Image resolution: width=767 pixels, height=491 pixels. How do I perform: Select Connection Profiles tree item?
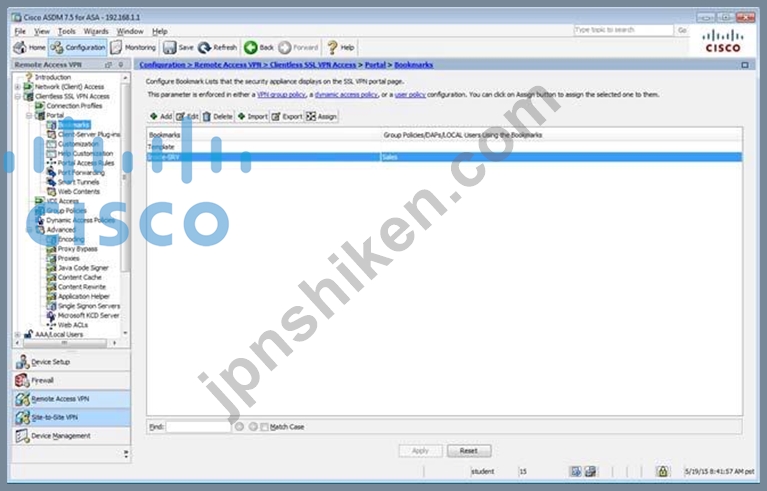point(74,106)
